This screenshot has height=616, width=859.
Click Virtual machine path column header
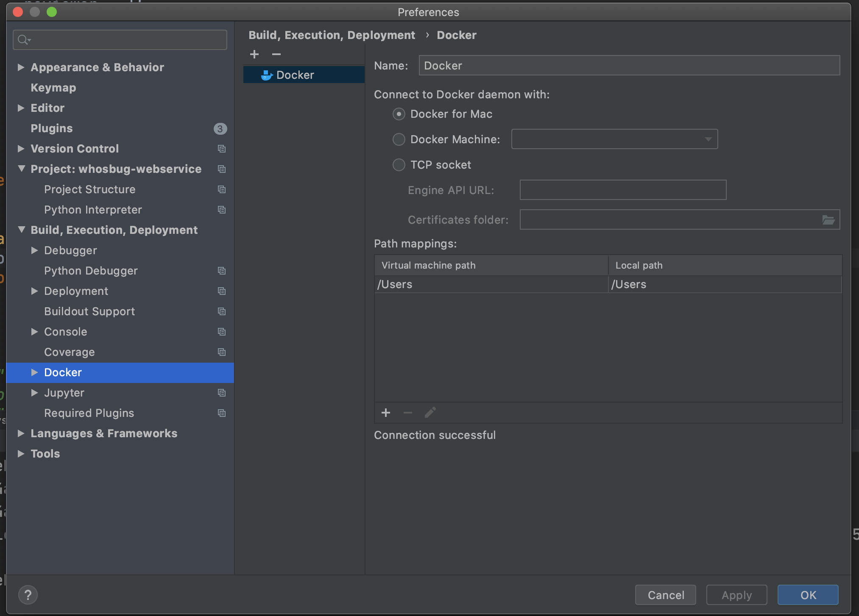tap(491, 265)
